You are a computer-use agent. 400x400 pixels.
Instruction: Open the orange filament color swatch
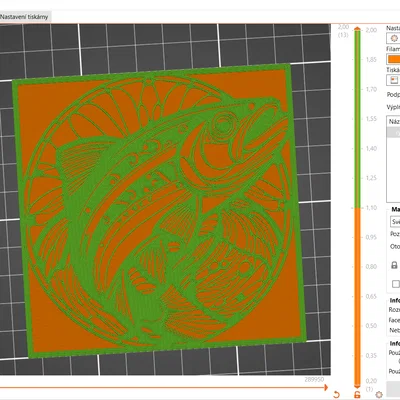(394, 59)
